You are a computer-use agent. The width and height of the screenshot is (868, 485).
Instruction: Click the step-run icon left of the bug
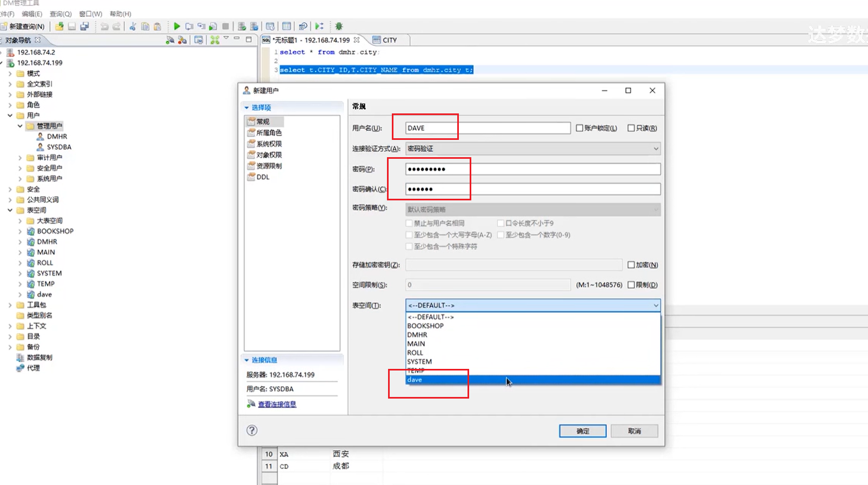(319, 26)
